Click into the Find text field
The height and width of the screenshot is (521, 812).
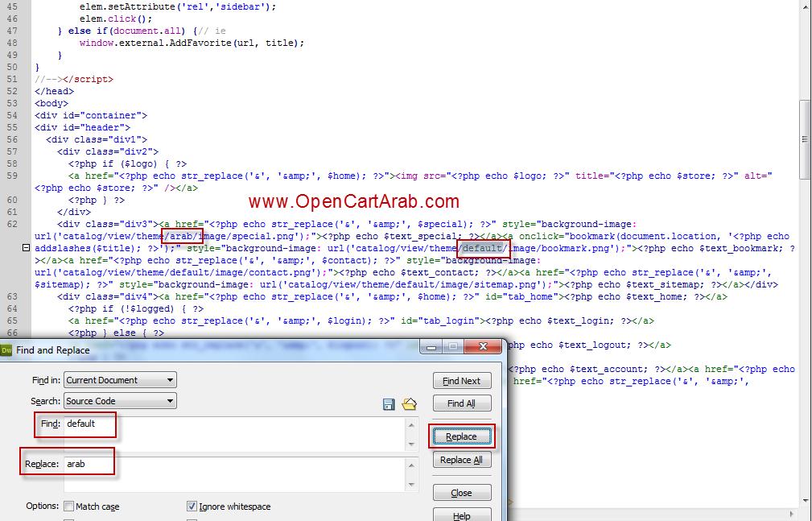(x=234, y=434)
